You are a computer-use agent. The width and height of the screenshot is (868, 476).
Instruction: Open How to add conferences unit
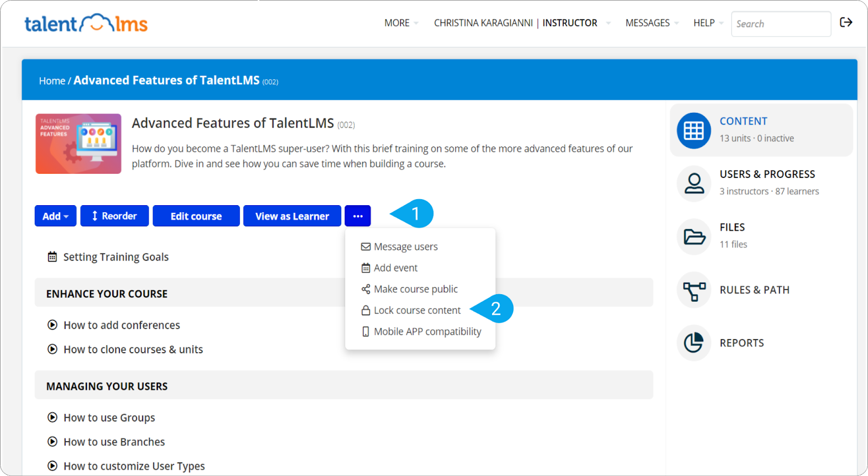point(122,325)
